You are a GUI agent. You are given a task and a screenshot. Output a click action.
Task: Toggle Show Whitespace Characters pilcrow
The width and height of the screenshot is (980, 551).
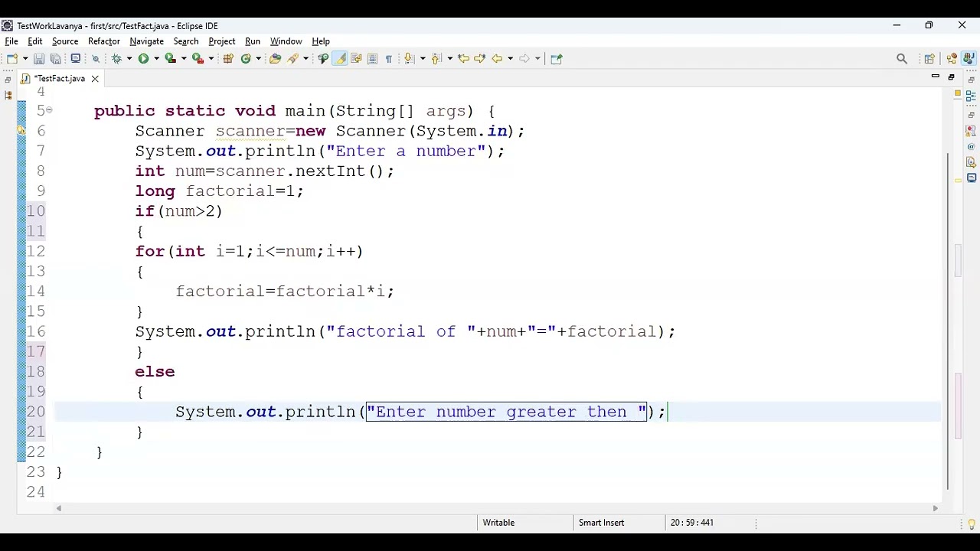(x=388, y=58)
